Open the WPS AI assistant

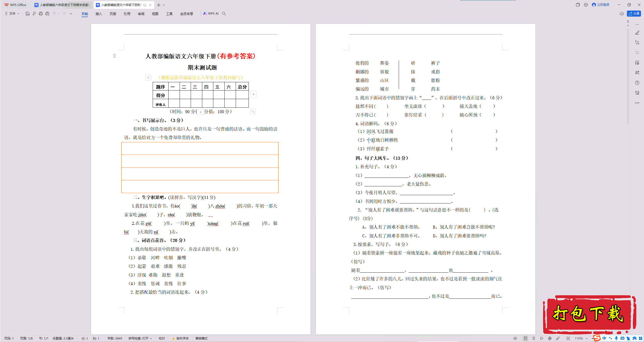(211, 14)
